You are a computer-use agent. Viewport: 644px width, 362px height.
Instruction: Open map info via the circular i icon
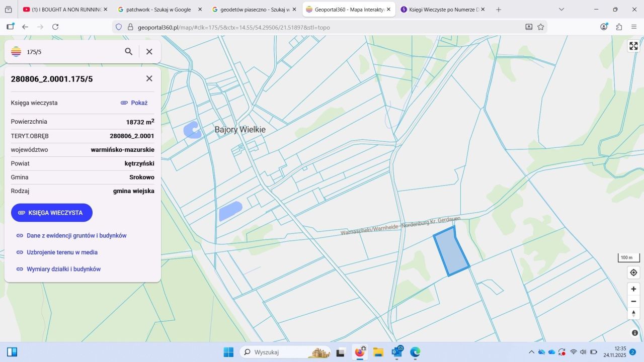coord(634,332)
